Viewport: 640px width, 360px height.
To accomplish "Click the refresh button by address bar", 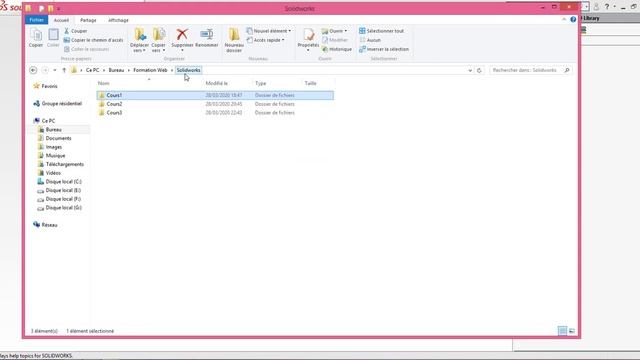I will [479, 70].
